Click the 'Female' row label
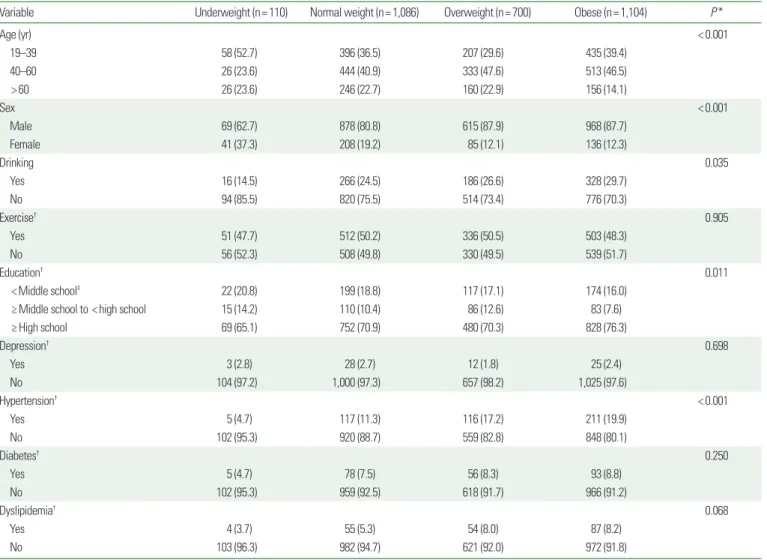This screenshot has height=560, width=767. click(x=25, y=144)
